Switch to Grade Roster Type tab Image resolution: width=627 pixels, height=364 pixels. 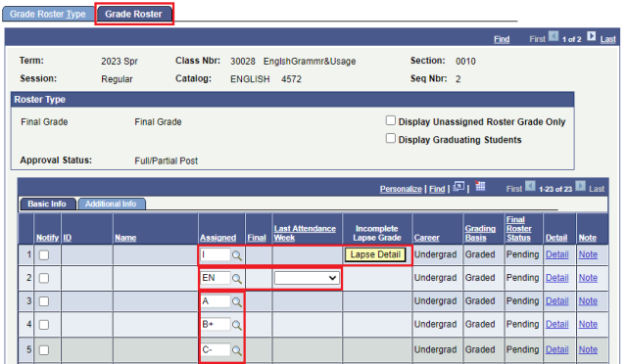click(x=48, y=14)
